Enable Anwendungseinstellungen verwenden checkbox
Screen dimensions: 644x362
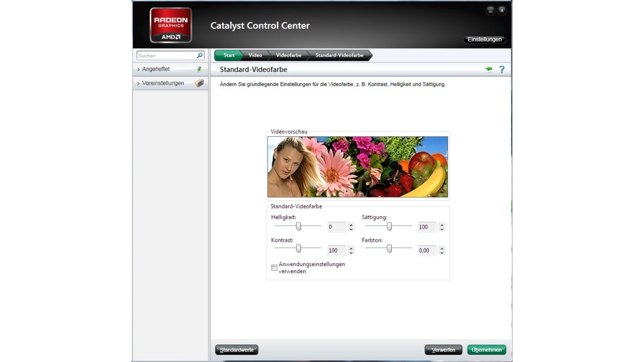[x=274, y=268]
